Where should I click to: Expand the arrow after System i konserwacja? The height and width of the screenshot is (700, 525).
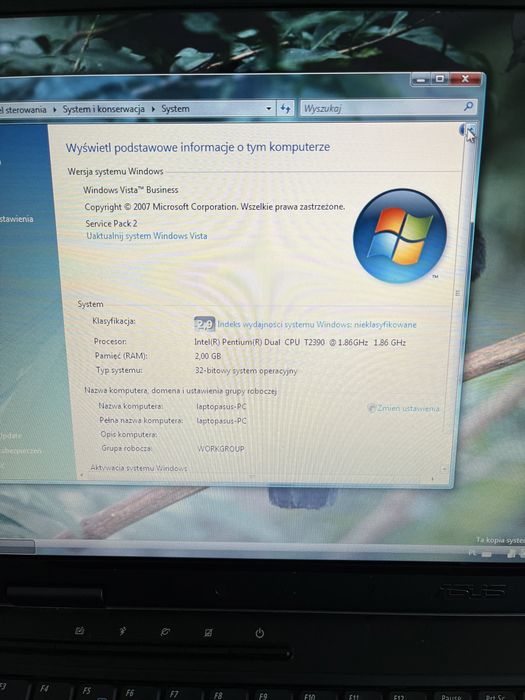tap(153, 109)
